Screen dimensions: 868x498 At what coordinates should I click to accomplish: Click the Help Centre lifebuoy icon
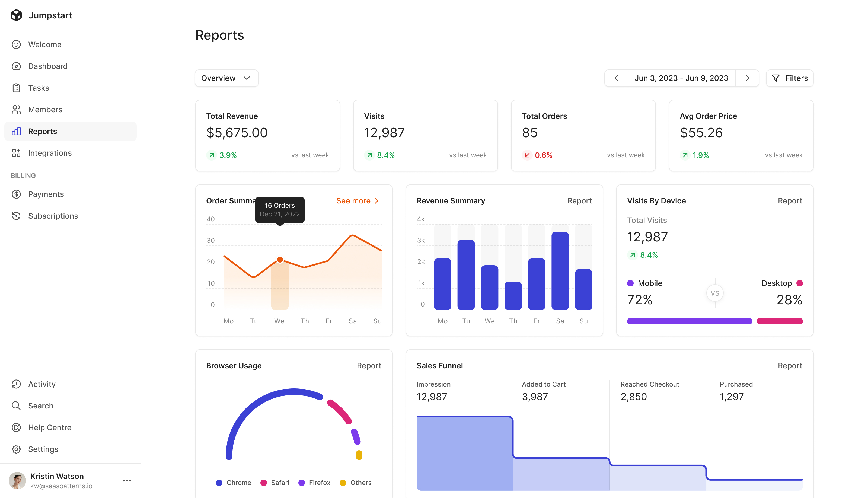tap(16, 427)
